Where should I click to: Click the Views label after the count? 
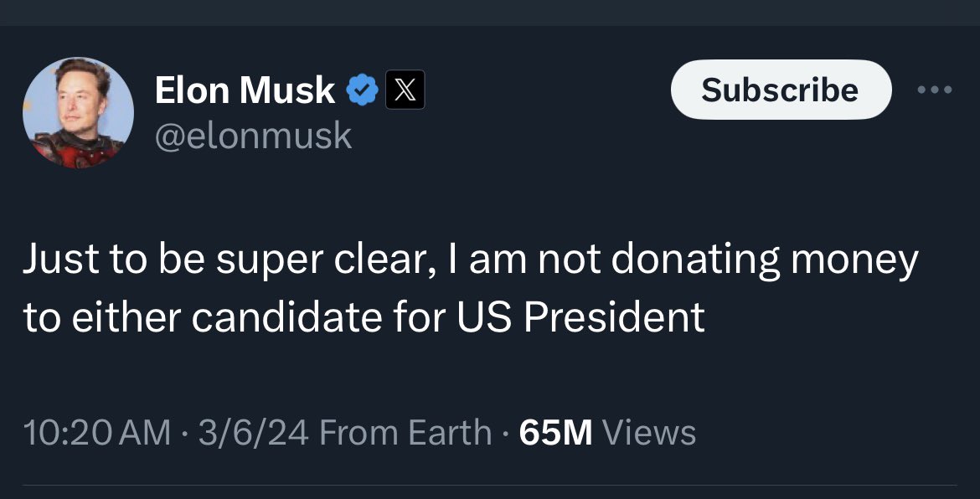649,433
